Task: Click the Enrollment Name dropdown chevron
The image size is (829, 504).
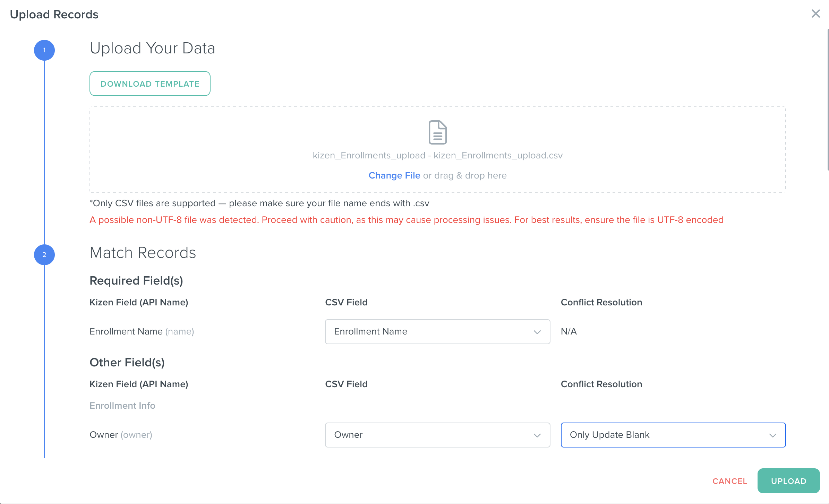Action: [537, 332]
